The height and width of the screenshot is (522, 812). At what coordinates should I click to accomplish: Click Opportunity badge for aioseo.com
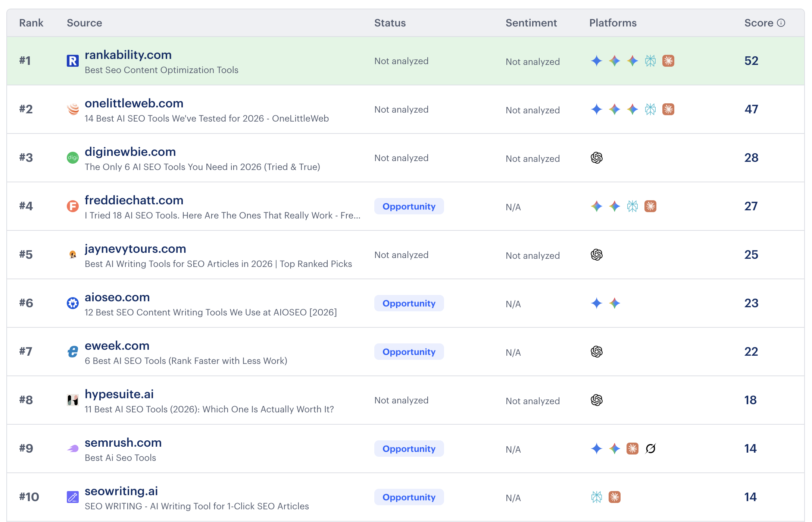coord(409,303)
